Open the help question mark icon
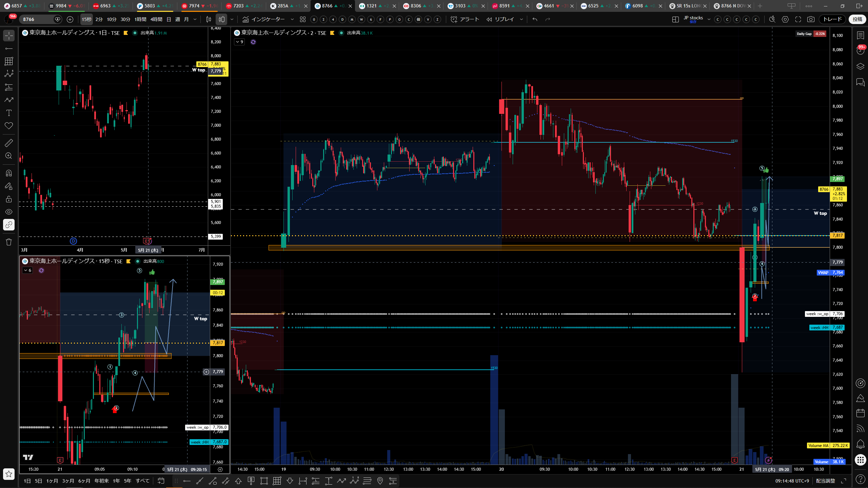 pos(860,479)
